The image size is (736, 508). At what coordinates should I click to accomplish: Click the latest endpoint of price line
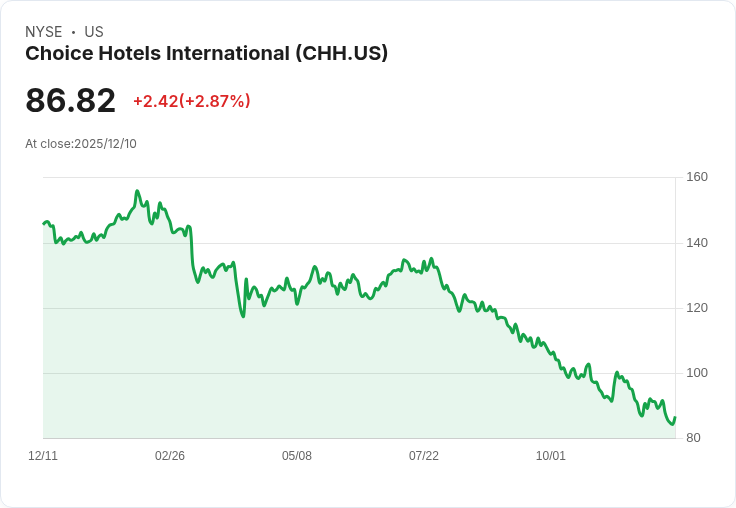(675, 417)
